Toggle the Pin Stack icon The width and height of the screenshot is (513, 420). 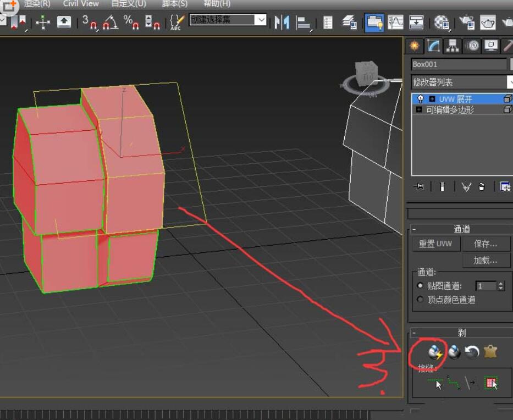click(419, 187)
